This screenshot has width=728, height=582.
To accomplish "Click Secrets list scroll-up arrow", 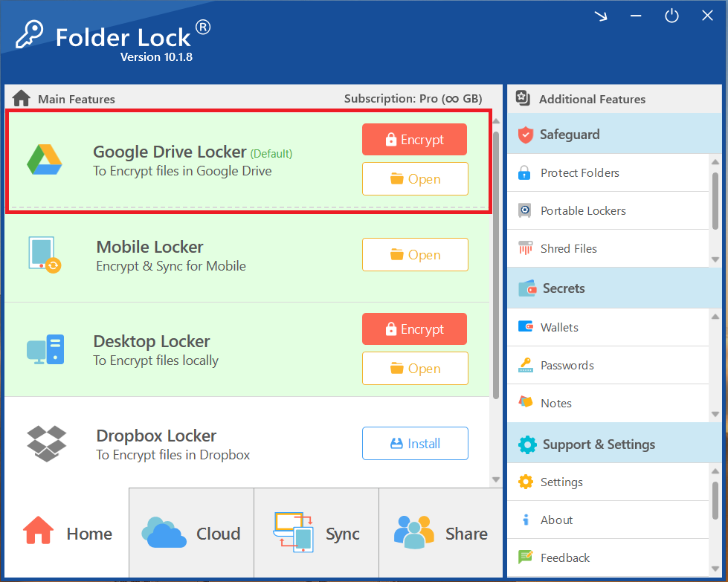I will click(x=715, y=317).
